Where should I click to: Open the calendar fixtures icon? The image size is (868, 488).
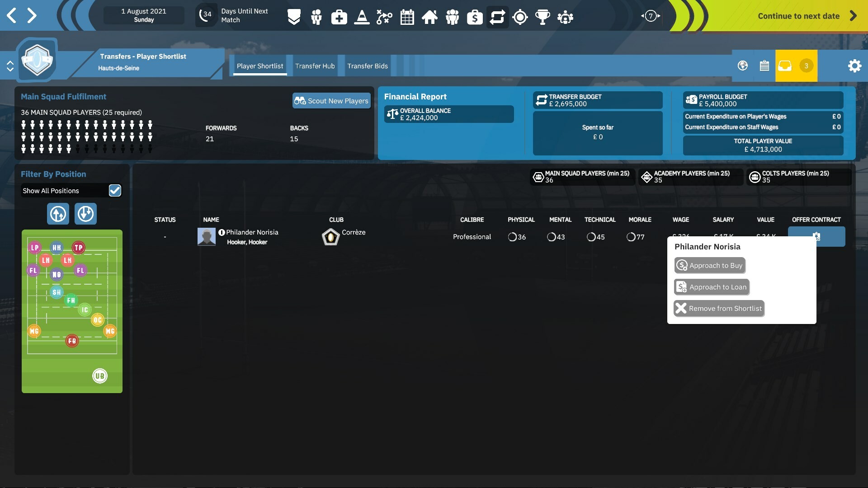tap(407, 17)
